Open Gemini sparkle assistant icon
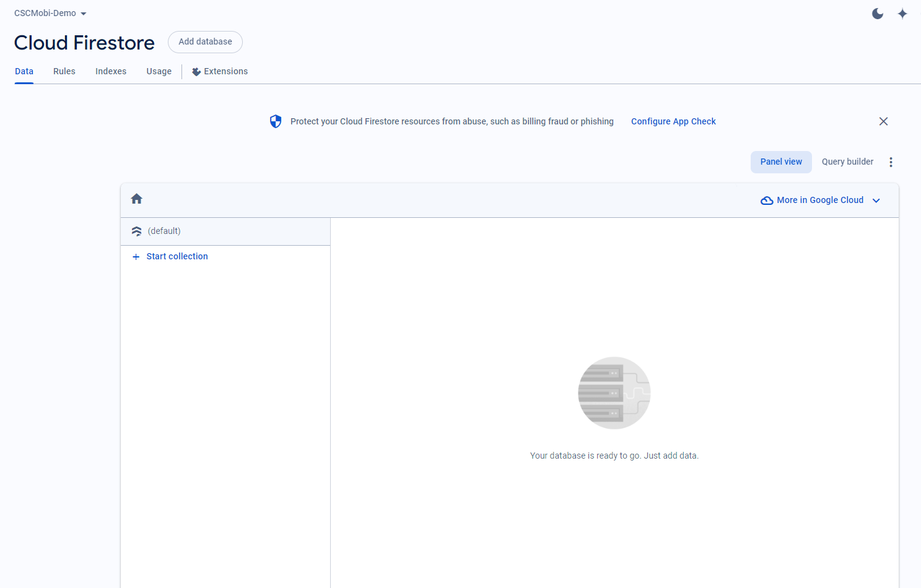 (902, 14)
